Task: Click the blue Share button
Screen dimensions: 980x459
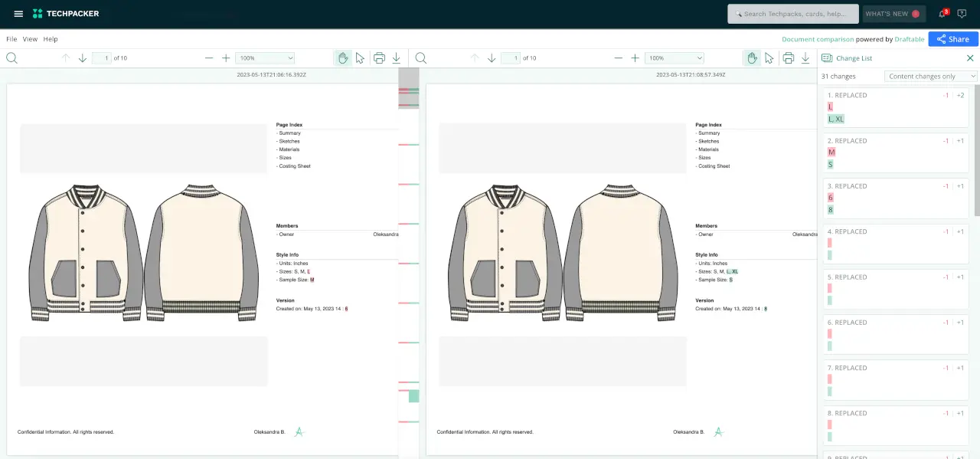Action: pyautogui.click(x=952, y=39)
